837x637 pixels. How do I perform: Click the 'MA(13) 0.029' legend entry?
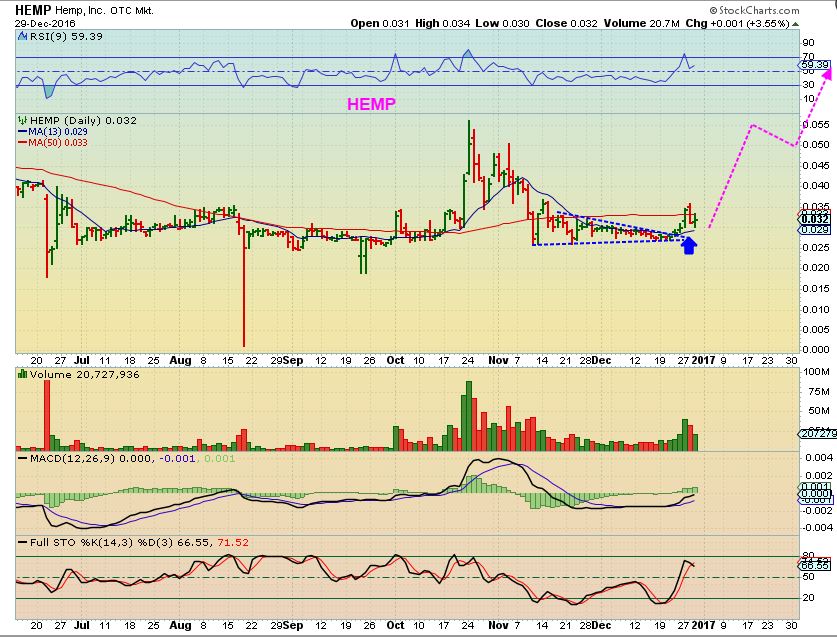58,131
